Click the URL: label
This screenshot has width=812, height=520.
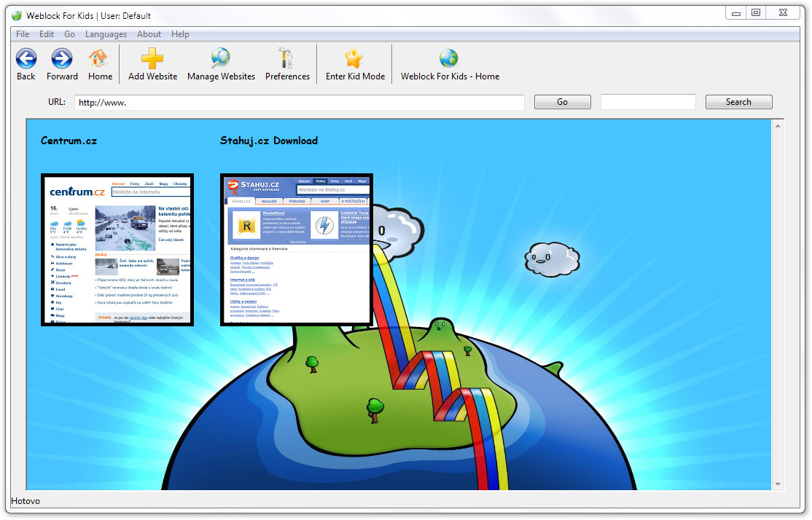pyautogui.click(x=57, y=102)
